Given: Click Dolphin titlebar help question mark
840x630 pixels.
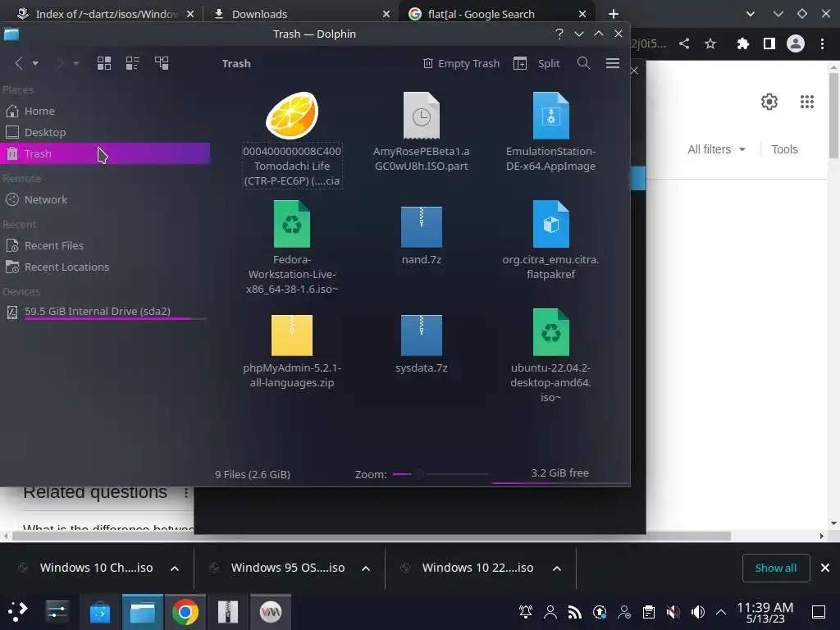Looking at the screenshot, I should pos(559,34).
